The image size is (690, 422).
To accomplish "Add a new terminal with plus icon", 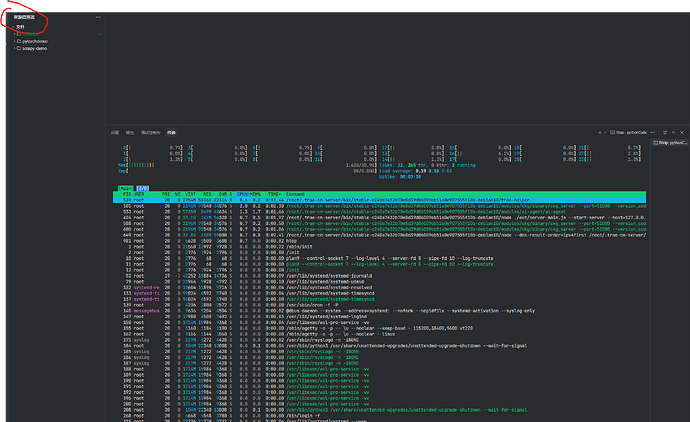I will coord(599,132).
